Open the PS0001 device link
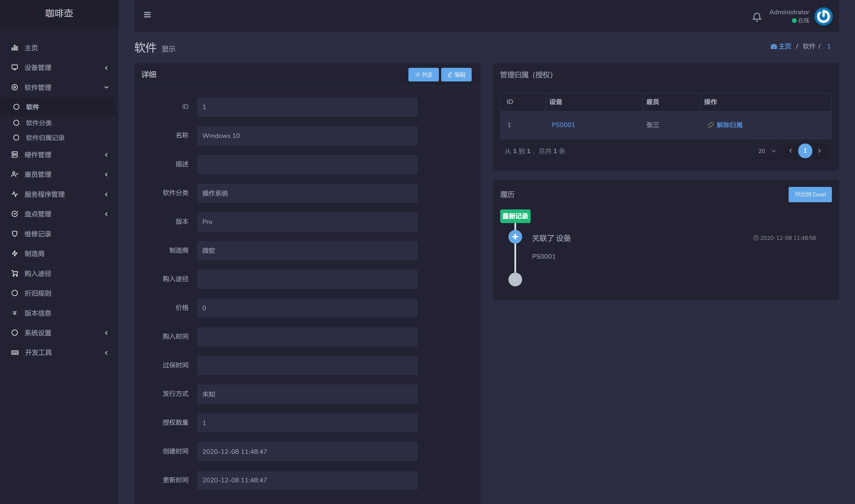Image resolution: width=855 pixels, height=504 pixels. coord(563,125)
